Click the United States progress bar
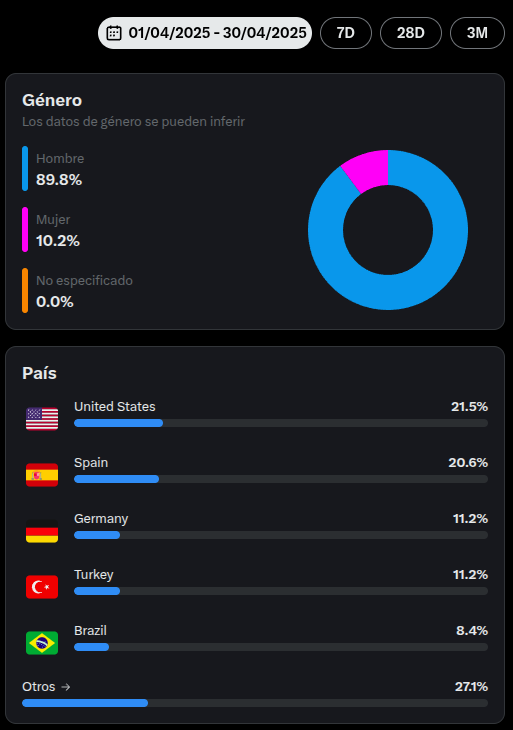 point(281,423)
